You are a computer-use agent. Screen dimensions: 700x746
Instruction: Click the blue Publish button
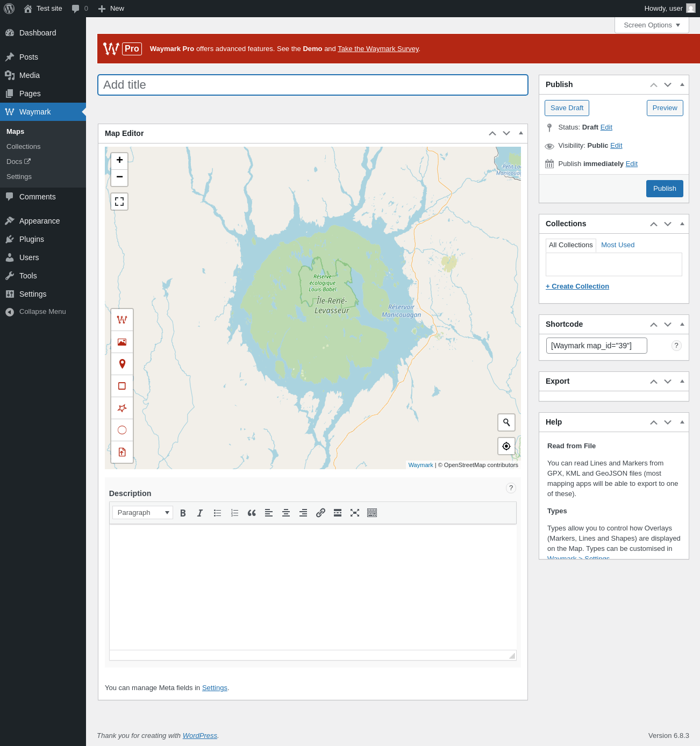pyautogui.click(x=665, y=189)
